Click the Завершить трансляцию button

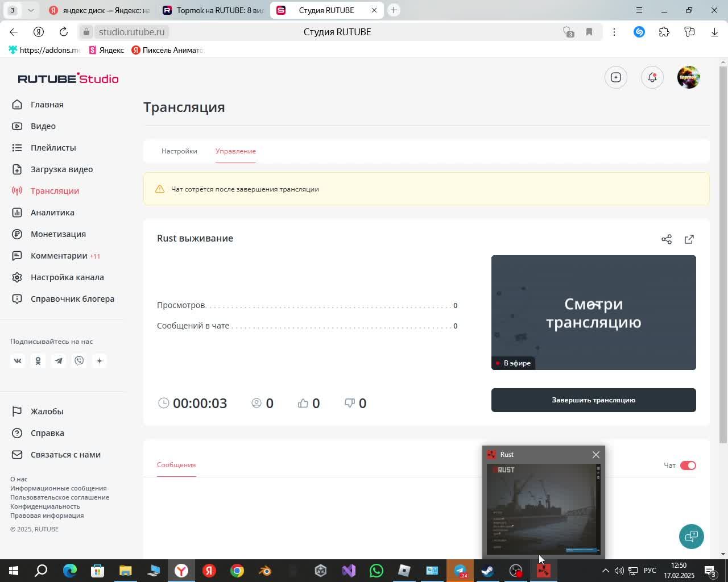593,400
